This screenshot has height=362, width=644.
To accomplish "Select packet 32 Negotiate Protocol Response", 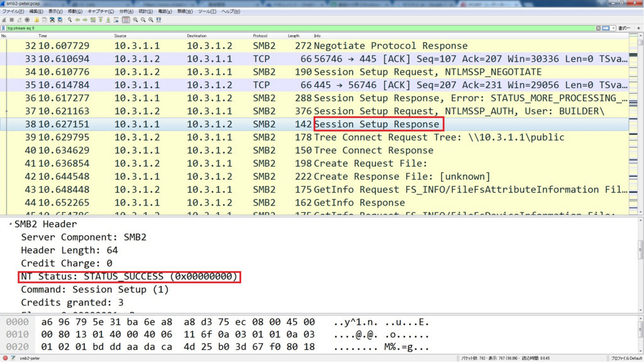I will (x=314, y=45).
